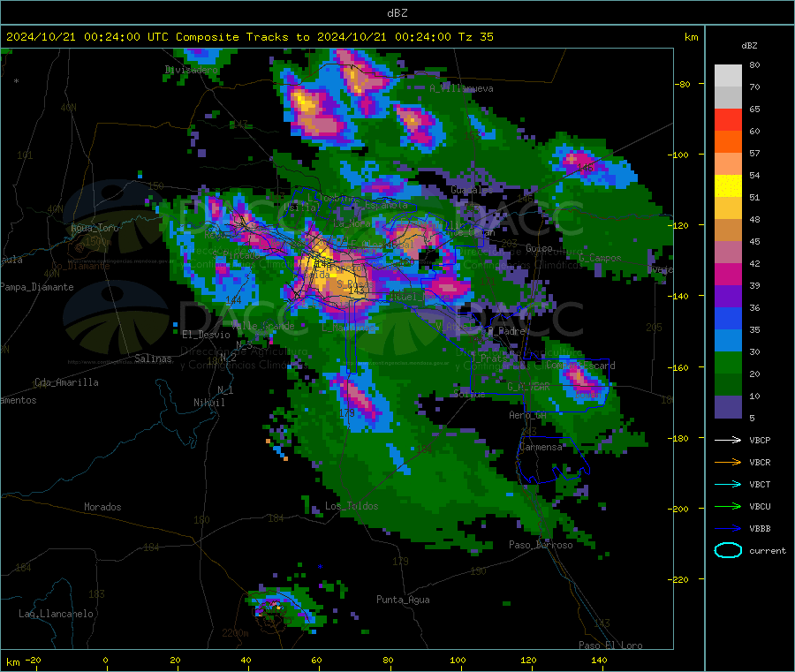
Task: Click the cyan 'current' ellipse symbol
Action: pos(728,550)
